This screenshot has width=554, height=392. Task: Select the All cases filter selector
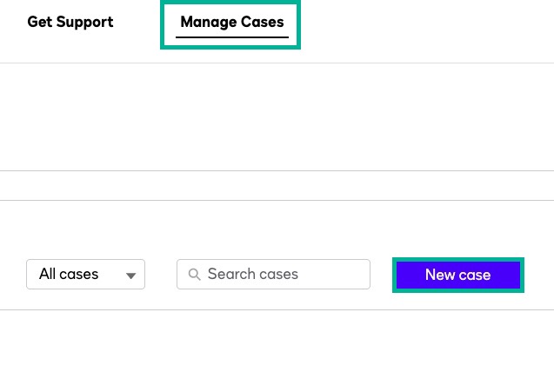[x=85, y=275]
